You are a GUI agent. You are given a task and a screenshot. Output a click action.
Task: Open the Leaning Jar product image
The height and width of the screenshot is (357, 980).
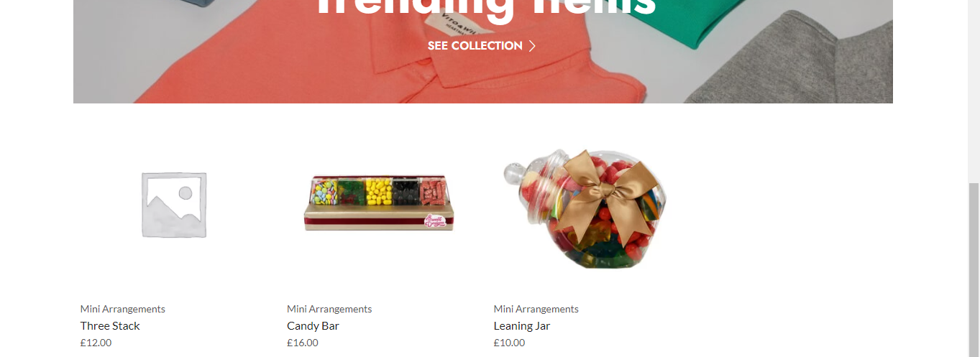coord(587,208)
